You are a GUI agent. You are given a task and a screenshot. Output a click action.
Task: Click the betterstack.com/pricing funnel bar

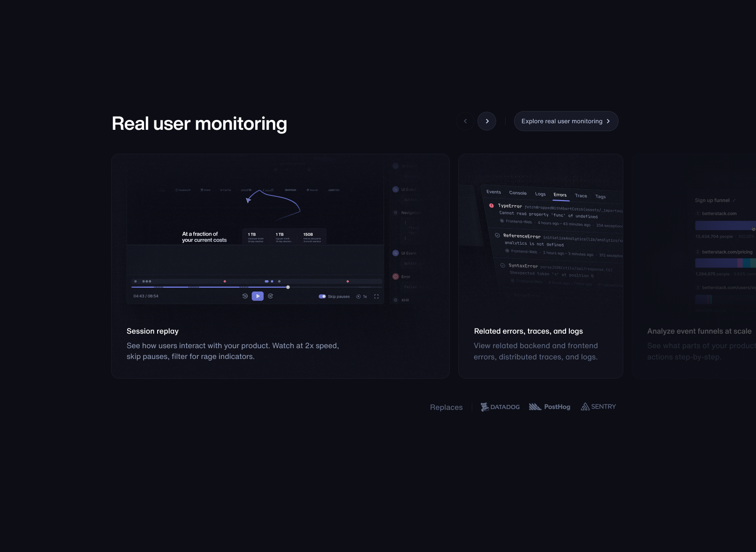[x=726, y=263]
